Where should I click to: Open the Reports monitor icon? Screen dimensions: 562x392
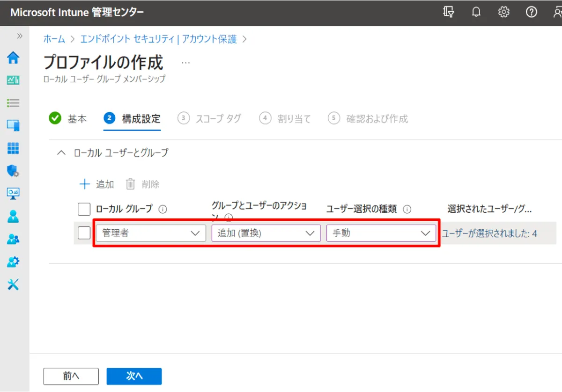(13, 193)
